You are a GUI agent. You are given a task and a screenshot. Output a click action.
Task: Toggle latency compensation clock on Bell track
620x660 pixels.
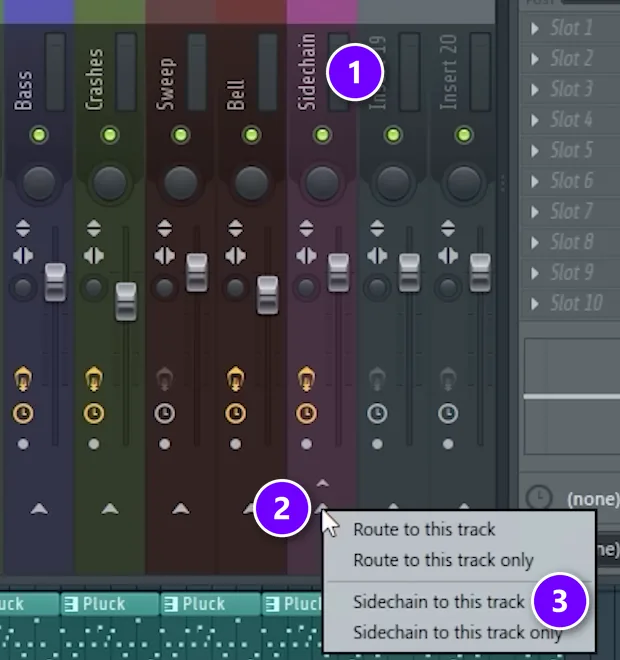[x=235, y=413]
